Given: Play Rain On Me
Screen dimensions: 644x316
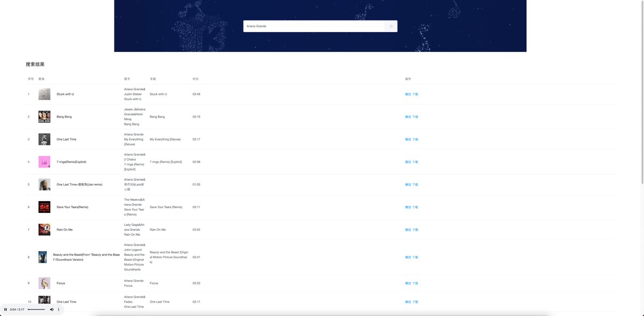Looking at the screenshot, I should pyautogui.click(x=408, y=229).
